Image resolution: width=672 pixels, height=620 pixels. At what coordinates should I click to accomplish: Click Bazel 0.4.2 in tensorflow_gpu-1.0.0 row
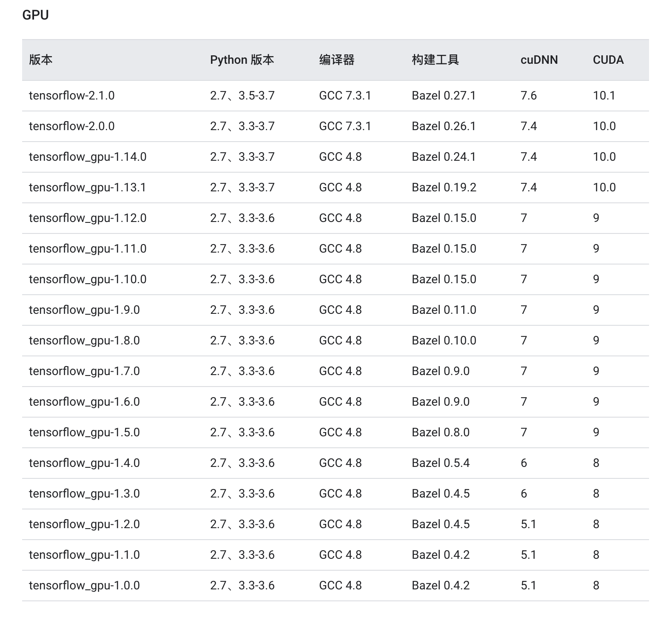[x=441, y=586]
